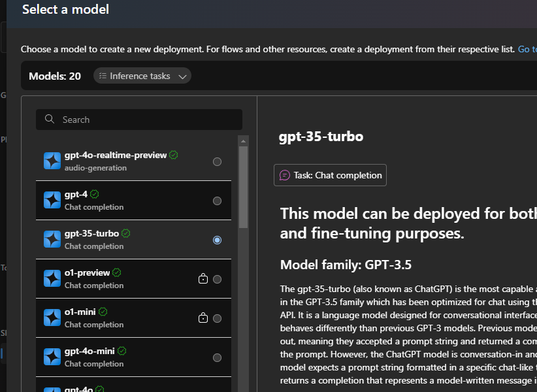Screen dimensions: 537x392
Task: Click the lock icon on o1-mini row
Action: [x=203, y=318]
